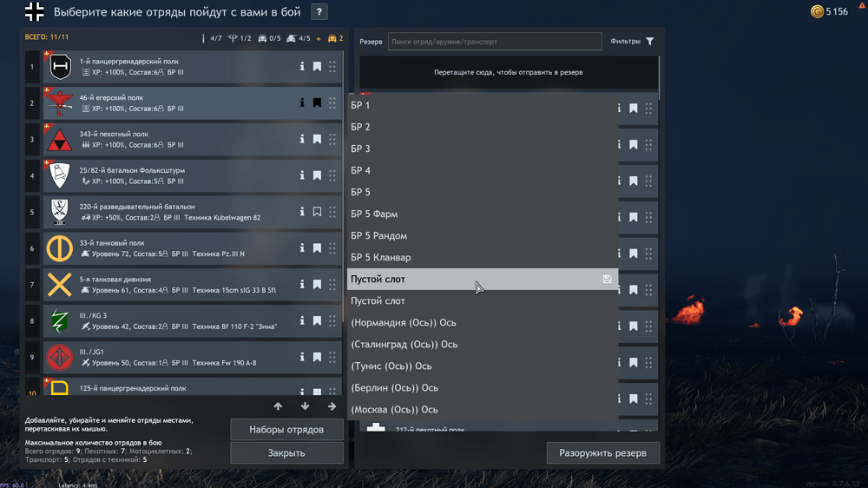Screen dimensions: 868x488
Task: Open info for 5-я танковая дивизия
Action: [302, 284]
